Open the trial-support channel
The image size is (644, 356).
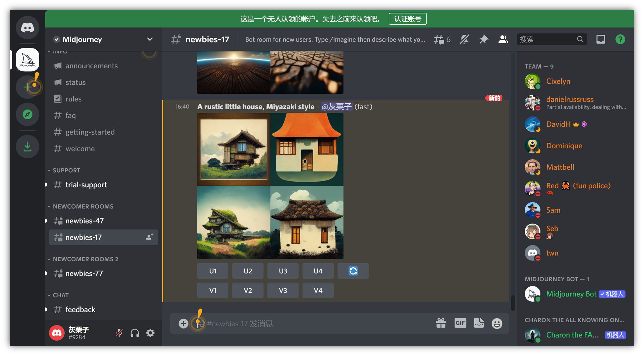pos(86,185)
